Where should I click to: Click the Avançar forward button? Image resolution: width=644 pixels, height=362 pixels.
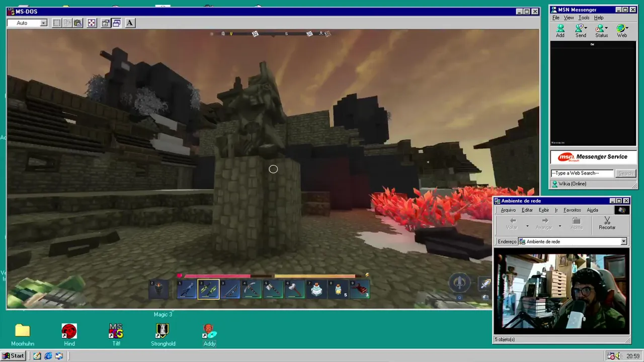coord(544,224)
